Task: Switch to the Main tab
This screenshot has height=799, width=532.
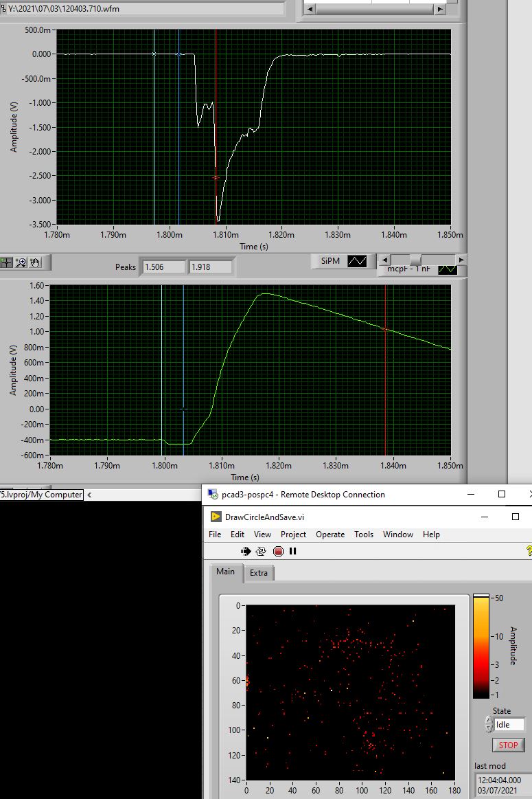Action: point(225,572)
